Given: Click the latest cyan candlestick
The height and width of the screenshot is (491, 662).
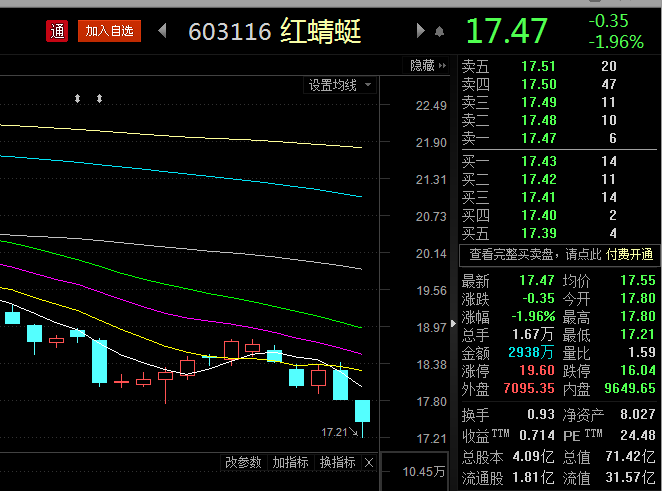Looking at the screenshot, I should tap(362, 411).
